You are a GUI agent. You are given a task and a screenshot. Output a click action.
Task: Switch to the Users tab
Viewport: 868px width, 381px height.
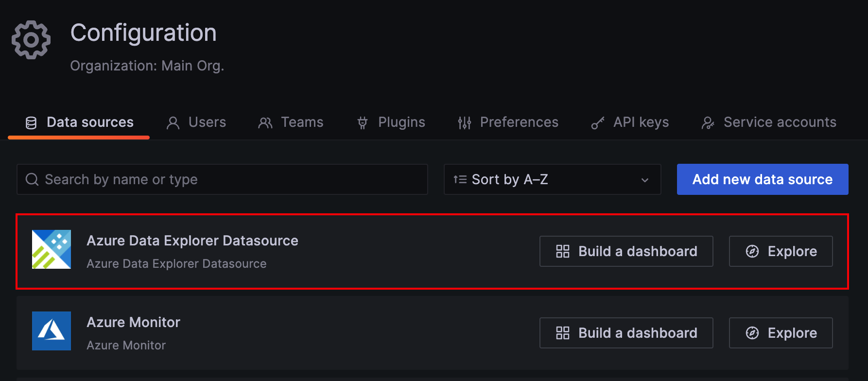click(197, 122)
